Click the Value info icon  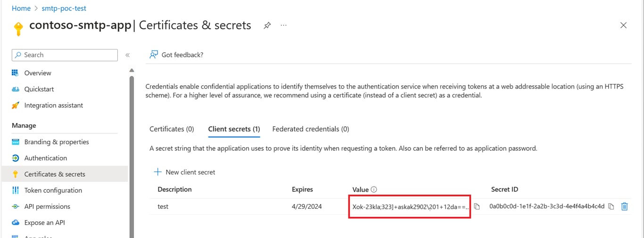click(374, 189)
